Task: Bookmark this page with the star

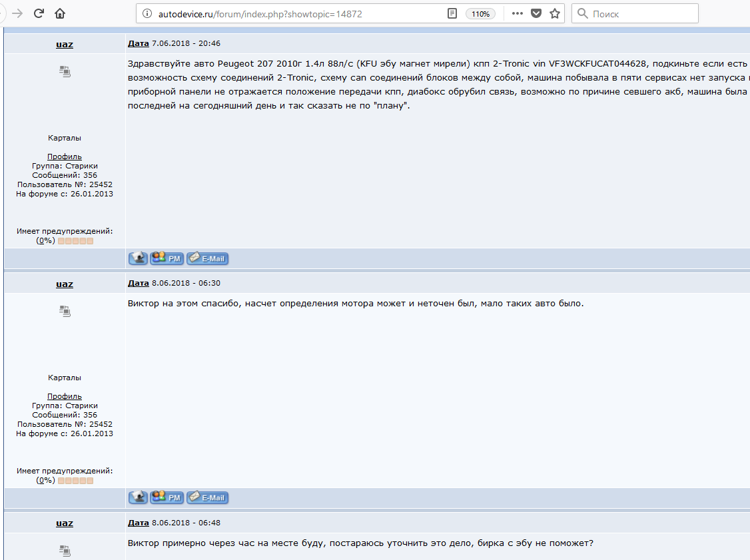Action: pyautogui.click(x=555, y=14)
